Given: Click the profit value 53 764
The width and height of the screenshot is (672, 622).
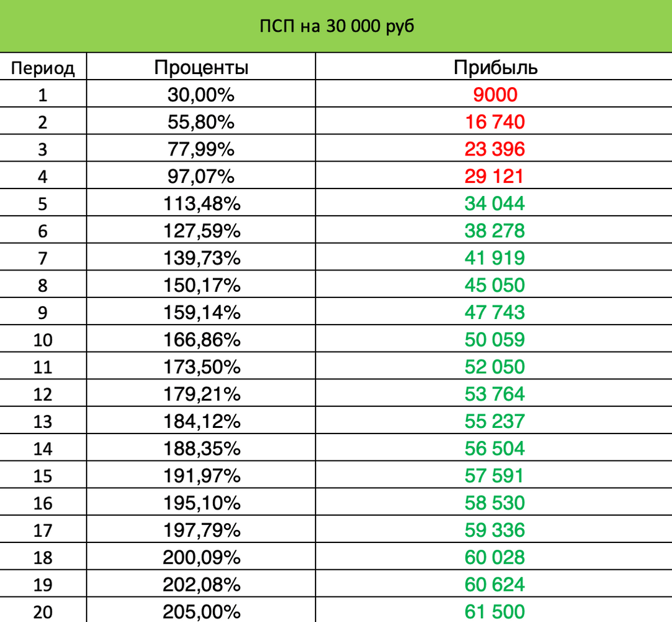Looking at the screenshot, I should pyautogui.click(x=495, y=394).
